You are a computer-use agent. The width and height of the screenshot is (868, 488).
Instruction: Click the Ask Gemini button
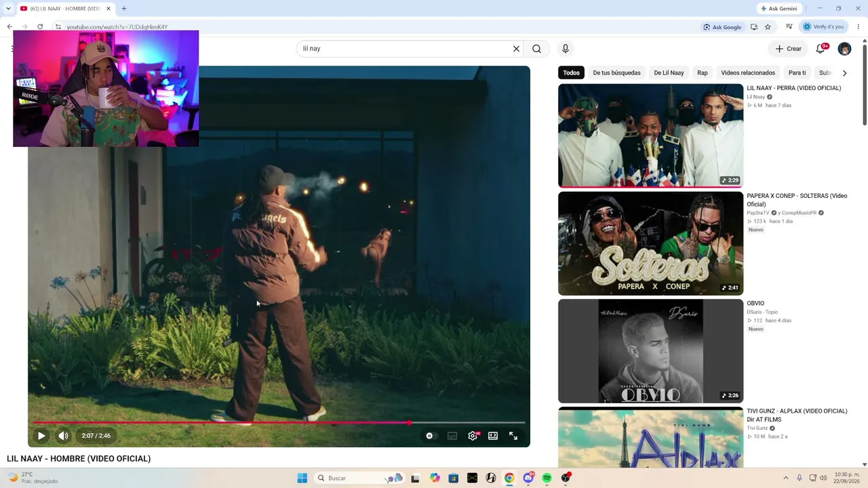[779, 9]
